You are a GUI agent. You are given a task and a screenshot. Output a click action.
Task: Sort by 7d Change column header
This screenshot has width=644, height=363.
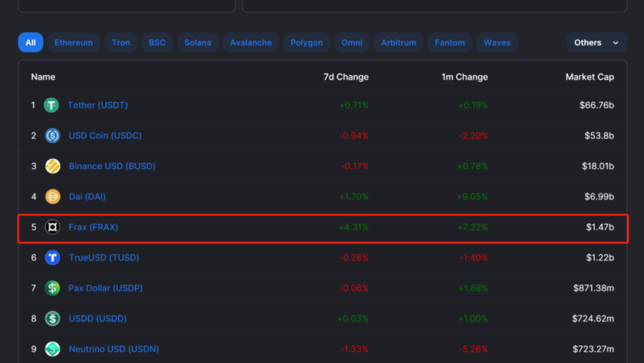(x=345, y=77)
